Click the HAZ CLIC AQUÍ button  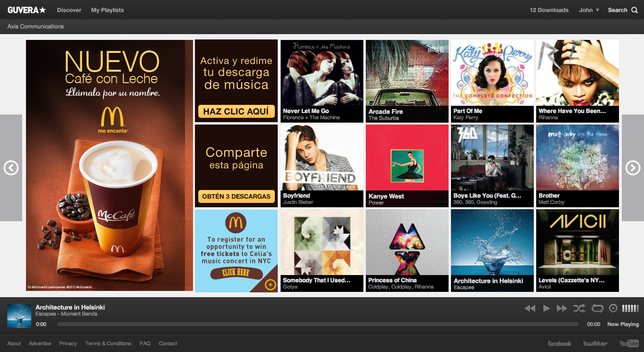point(236,112)
